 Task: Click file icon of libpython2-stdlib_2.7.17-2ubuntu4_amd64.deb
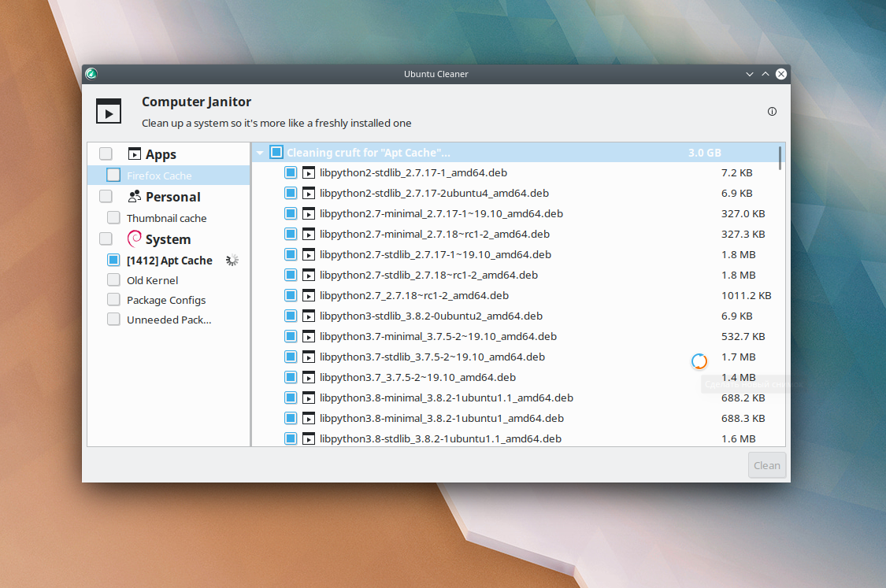(x=309, y=193)
